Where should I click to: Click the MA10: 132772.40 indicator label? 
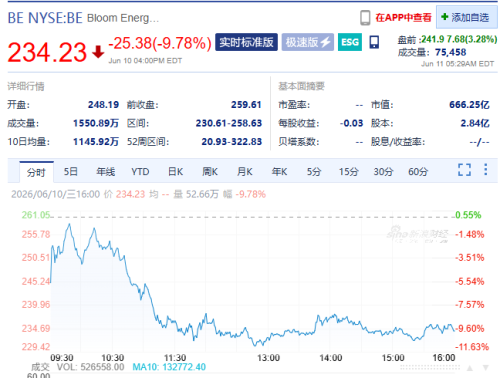tap(169, 367)
